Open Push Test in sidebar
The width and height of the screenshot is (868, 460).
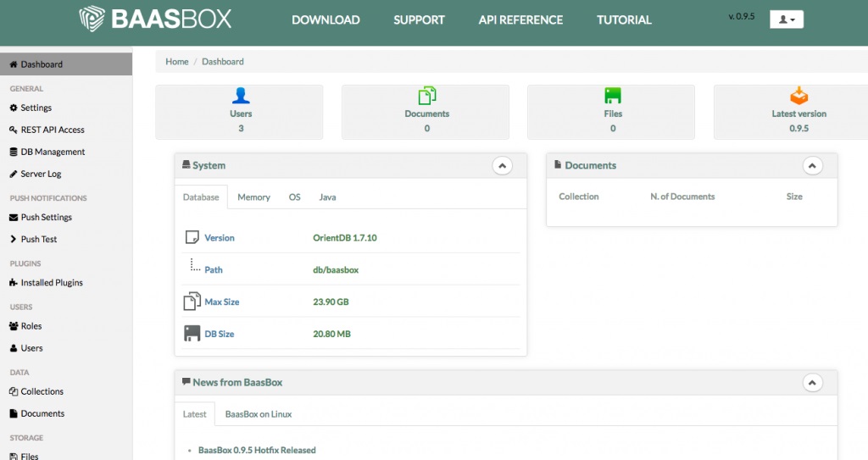39,239
